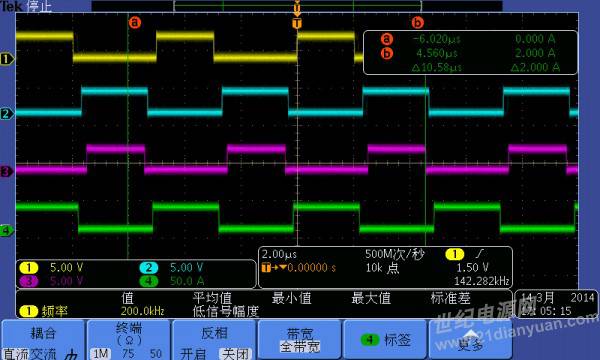Click the 反相 invert button label
The height and width of the screenshot is (360, 600).
point(214,333)
